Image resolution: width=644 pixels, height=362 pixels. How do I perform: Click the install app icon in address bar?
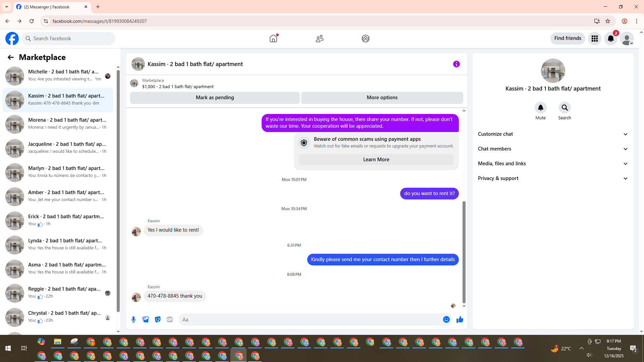pyautogui.click(x=597, y=21)
